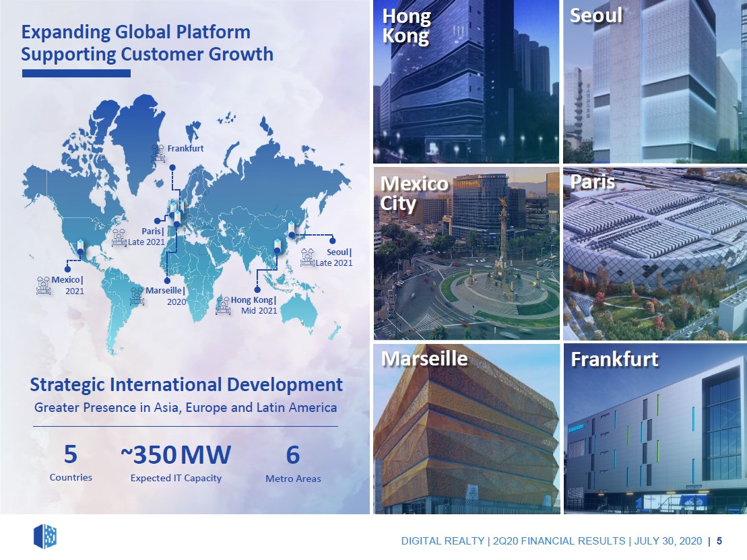
Task: Click the Digital Realty logo in footer
Action: (45, 536)
